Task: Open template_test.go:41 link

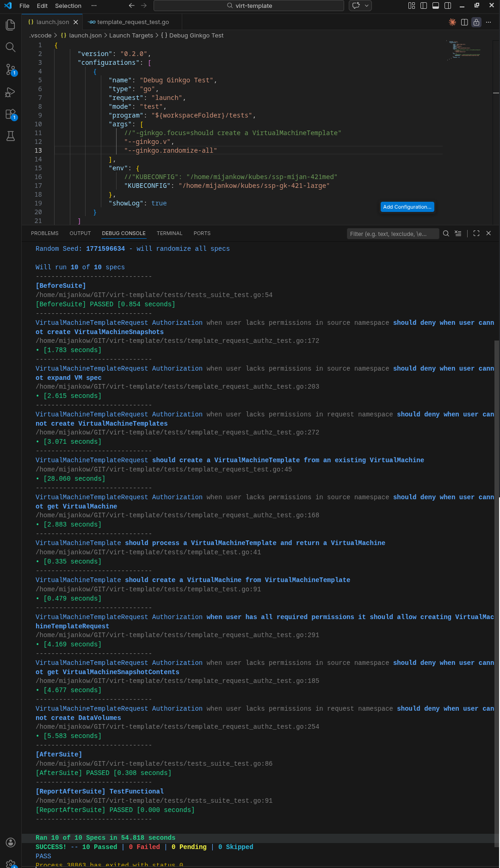Action: [x=148, y=552]
